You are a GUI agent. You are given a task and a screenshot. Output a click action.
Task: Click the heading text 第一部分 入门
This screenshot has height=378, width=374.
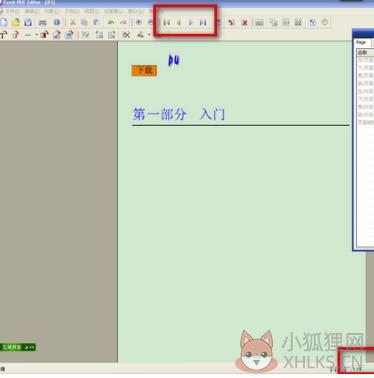179,114
